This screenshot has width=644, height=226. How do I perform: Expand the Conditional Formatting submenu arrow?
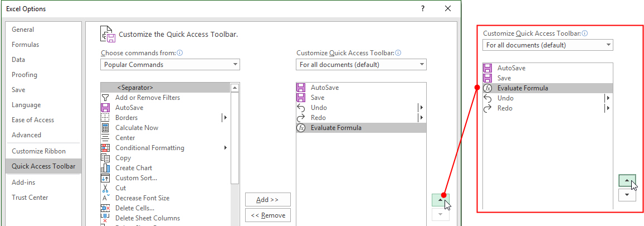pyautogui.click(x=225, y=148)
